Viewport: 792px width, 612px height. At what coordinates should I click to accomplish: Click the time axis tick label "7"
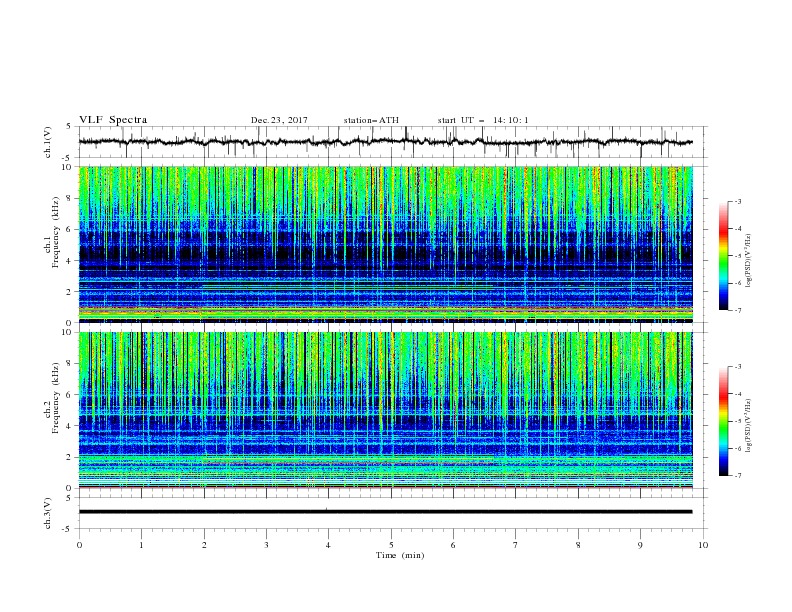[x=516, y=545]
